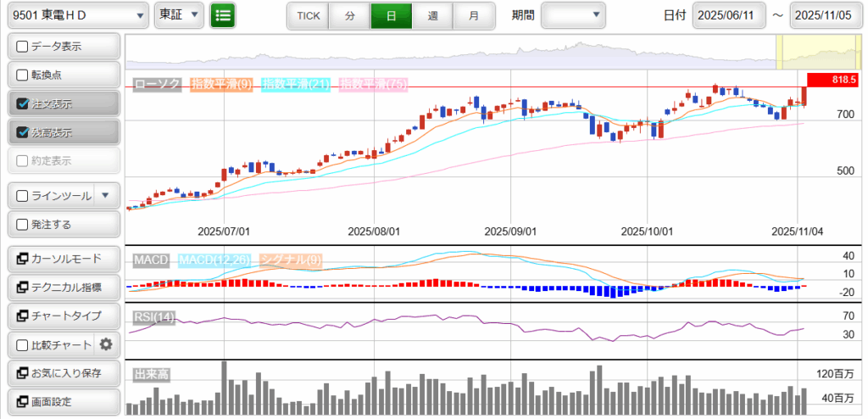Screen dimensions: 868x419
Task: Open the 東証 market dropdown
Action: point(180,14)
